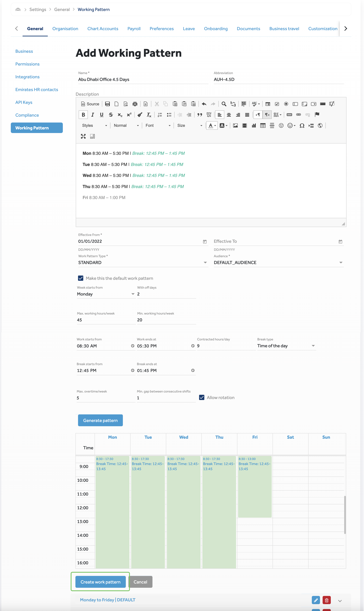Toggle the Allow rotation checkbox
364x611 pixels.
tap(202, 397)
